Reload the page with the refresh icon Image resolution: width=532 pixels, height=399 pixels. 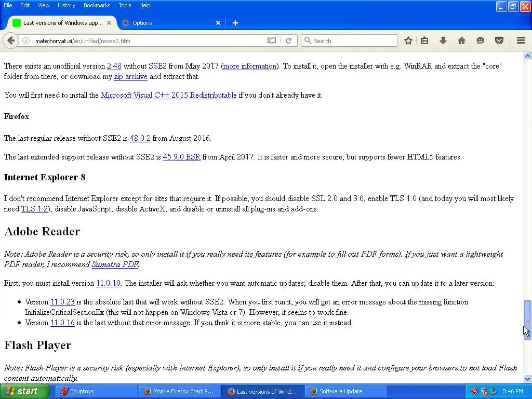(289, 41)
